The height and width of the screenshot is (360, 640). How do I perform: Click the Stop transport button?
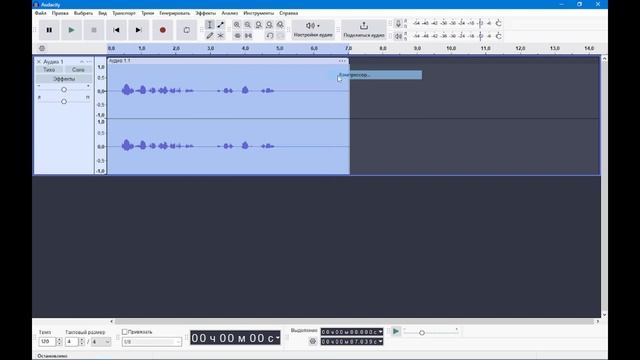93,30
